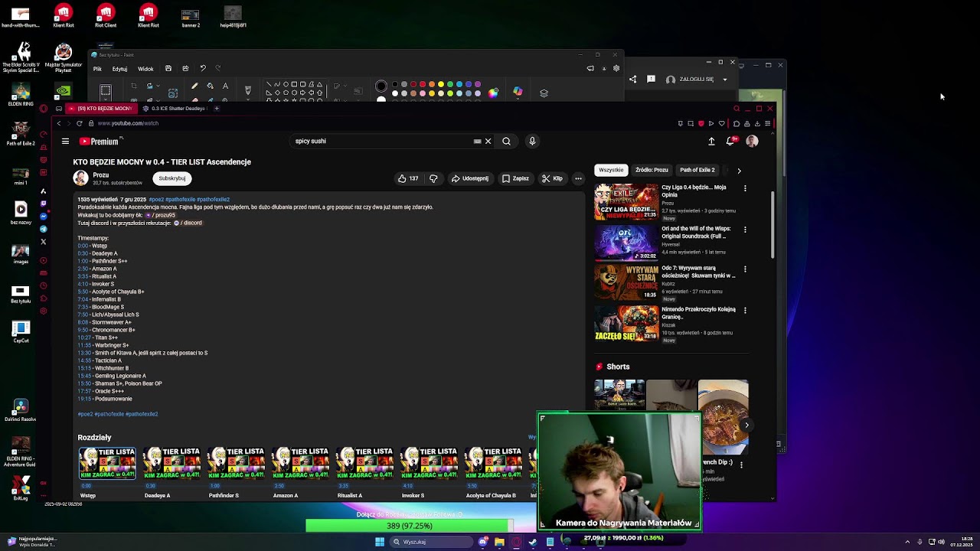Open 'Deadeye A' chapter thumbnail
Image resolution: width=980 pixels, height=551 pixels.
pos(171,464)
